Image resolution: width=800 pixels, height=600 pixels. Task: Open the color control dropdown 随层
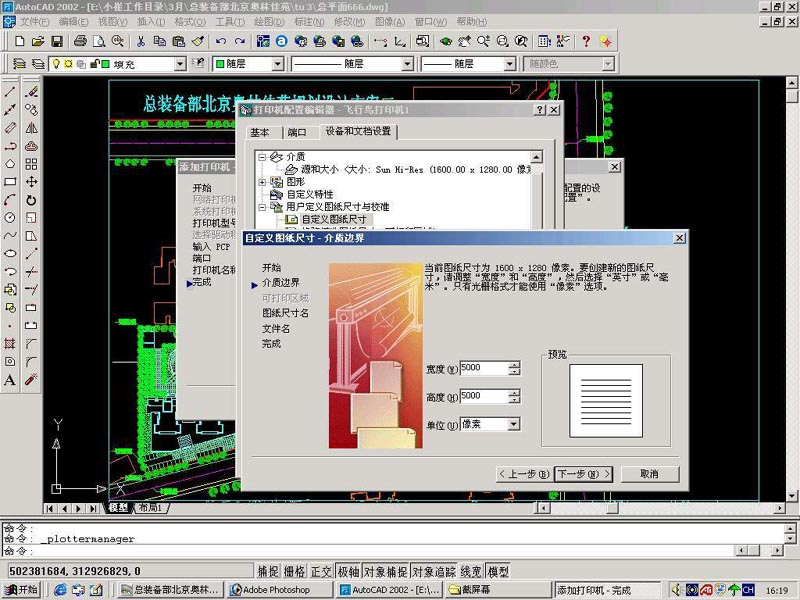point(278,64)
